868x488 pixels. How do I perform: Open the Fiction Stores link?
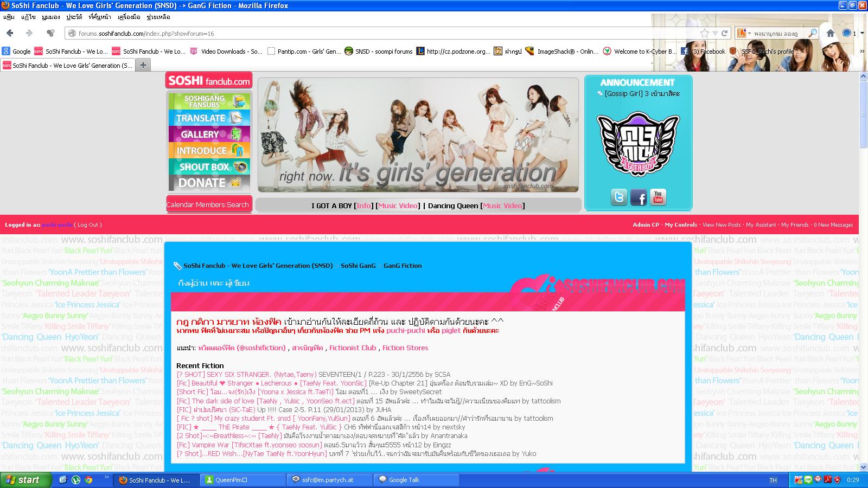[x=405, y=348]
